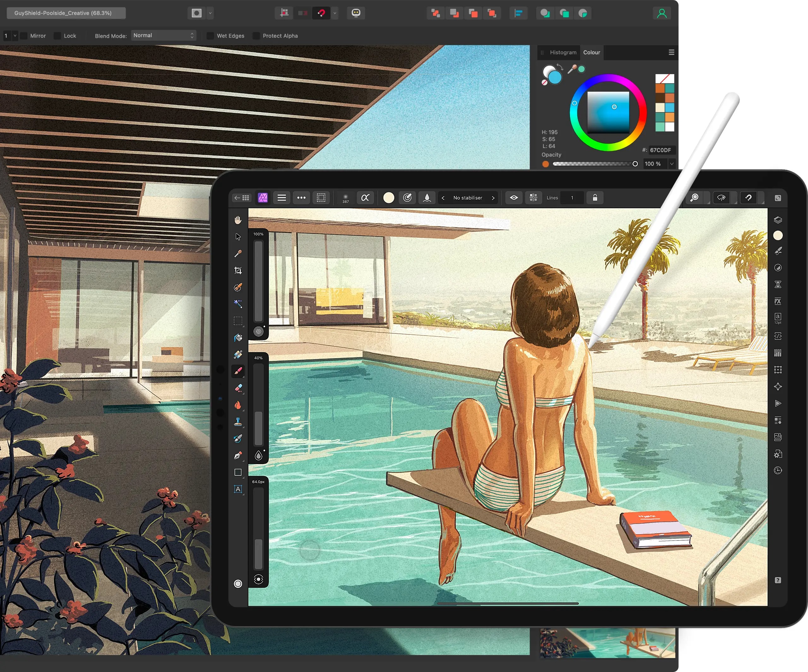Image resolution: width=808 pixels, height=672 pixels.
Task: Click the hex colour input showing 67C0DF
Action: coord(660,150)
